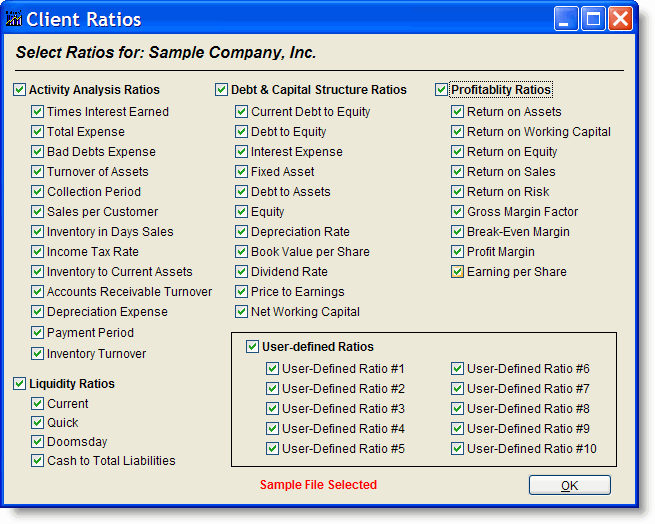Image resolution: width=655 pixels, height=524 pixels.
Task: Toggle the Inventory Turnover checkbox
Action: tap(37, 354)
